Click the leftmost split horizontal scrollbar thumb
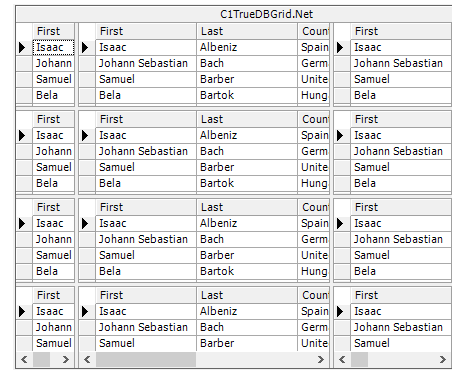This screenshot has height=378, width=456. tap(41, 359)
